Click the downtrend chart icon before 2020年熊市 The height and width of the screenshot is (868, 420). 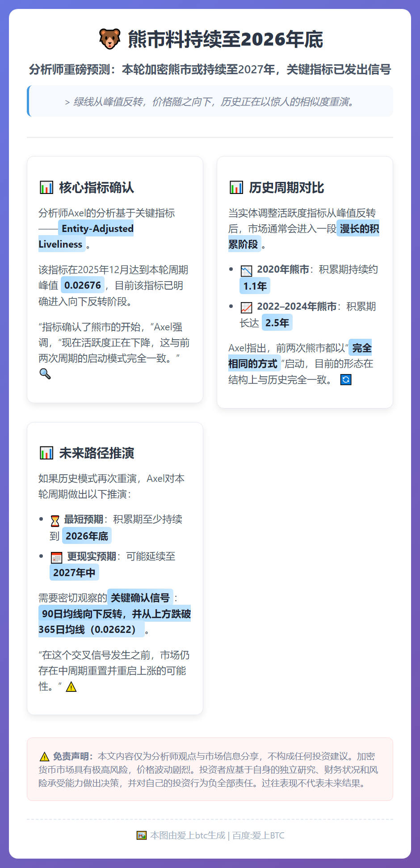click(x=247, y=271)
